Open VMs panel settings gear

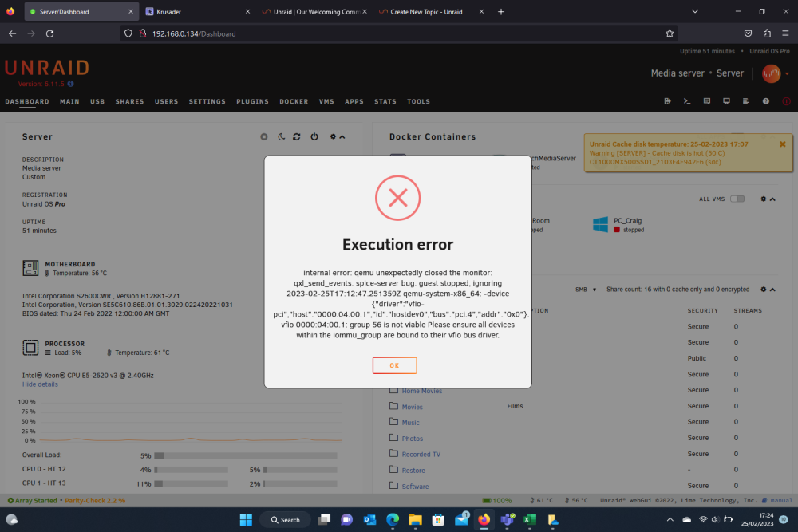[764, 199]
